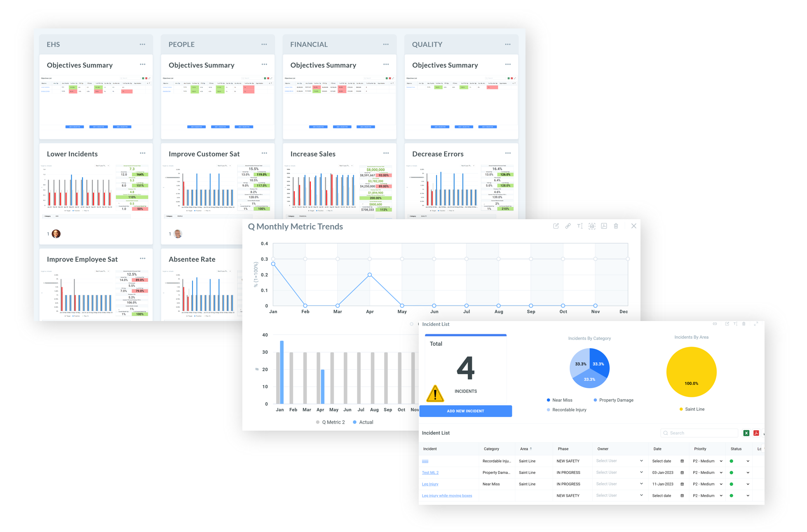Click the Priority column header
Image resolution: width=807 pixels, height=532 pixels.
pos(700,449)
